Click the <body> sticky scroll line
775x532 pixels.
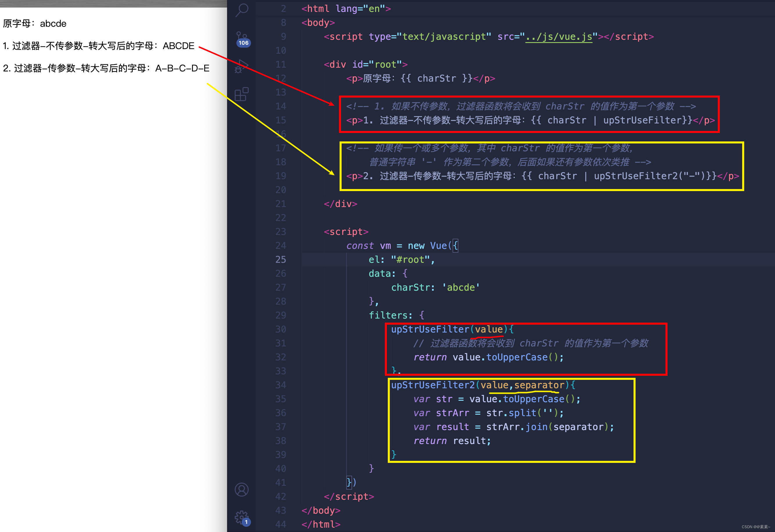coord(318,23)
